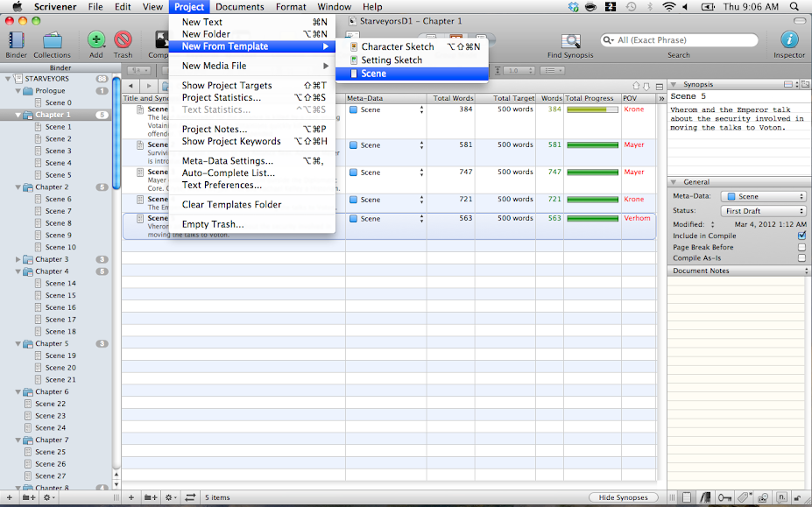Open the Binder toolbar icon
This screenshot has height=507, width=812.
tap(16, 40)
